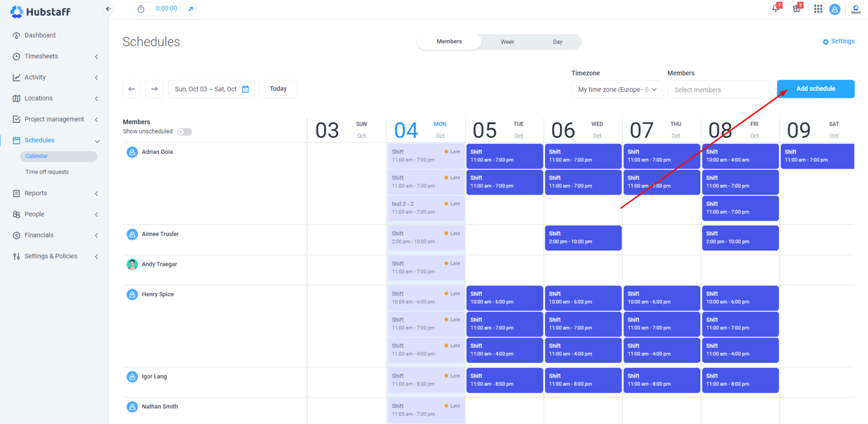Go to previous week with left arrow
The height and width of the screenshot is (424, 868).
click(x=132, y=88)
